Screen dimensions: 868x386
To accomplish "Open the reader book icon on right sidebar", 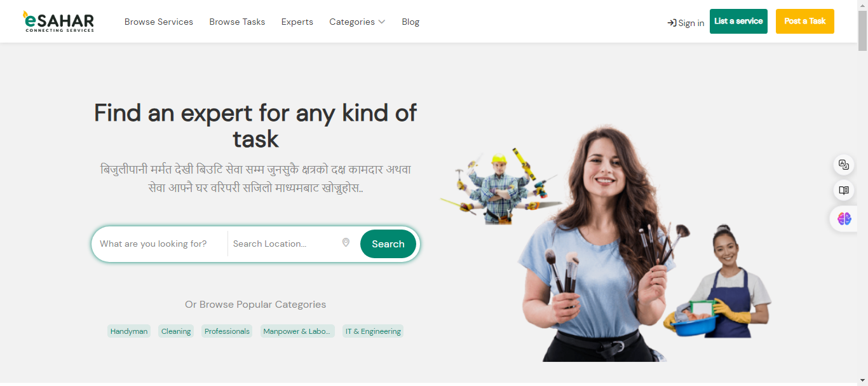I will (844, 190).
